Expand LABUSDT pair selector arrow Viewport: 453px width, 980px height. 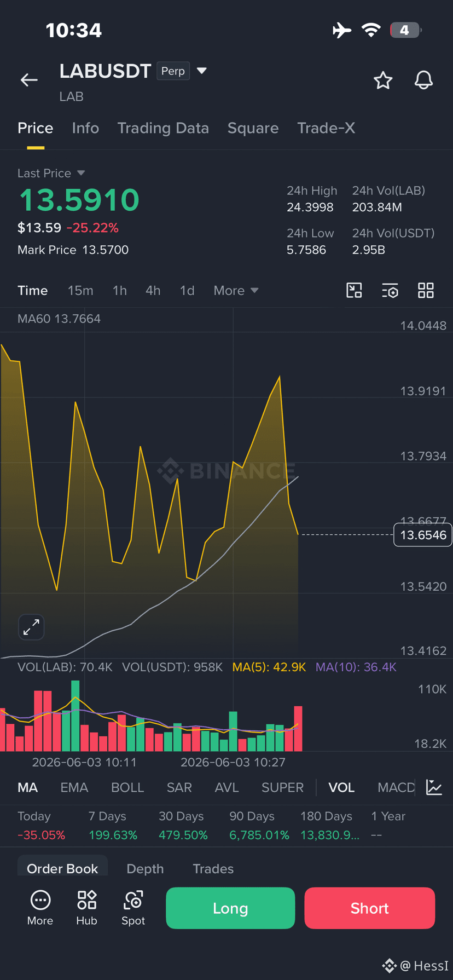(202, 71)
